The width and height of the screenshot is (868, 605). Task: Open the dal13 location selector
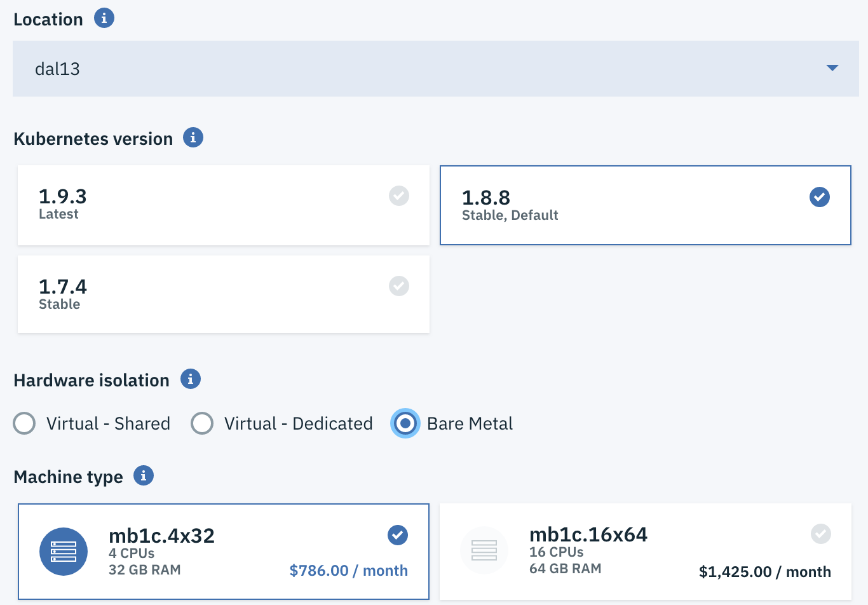coord(436,69)
